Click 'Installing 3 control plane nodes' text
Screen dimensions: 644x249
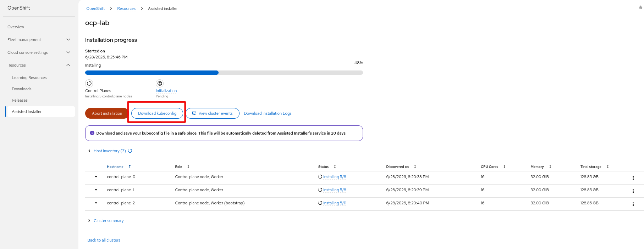pyautogui.click(x=109, y=96)
